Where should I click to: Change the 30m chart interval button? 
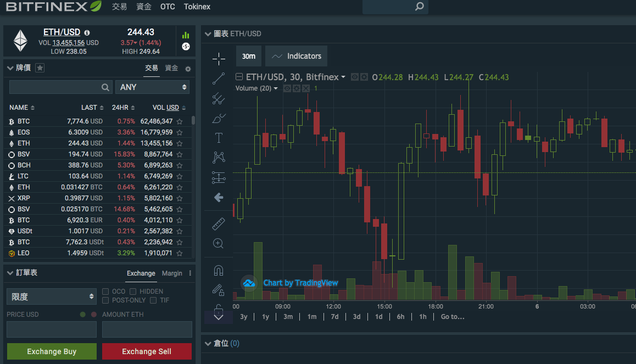[x=249, y=56]
